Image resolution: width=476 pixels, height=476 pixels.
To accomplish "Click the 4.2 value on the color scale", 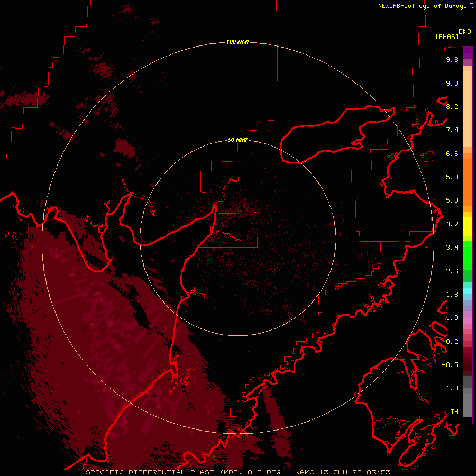I will tap(452, 224).
